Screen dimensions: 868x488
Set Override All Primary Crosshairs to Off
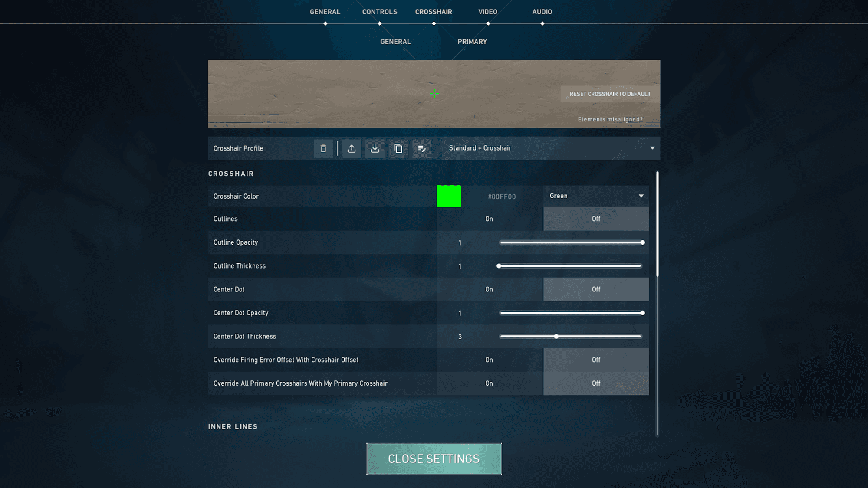[596, 383]
